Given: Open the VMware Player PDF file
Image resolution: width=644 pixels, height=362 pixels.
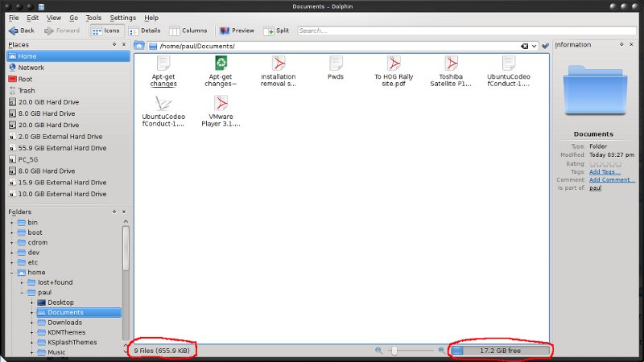Looking at the screenshot, I should point(221,105).
